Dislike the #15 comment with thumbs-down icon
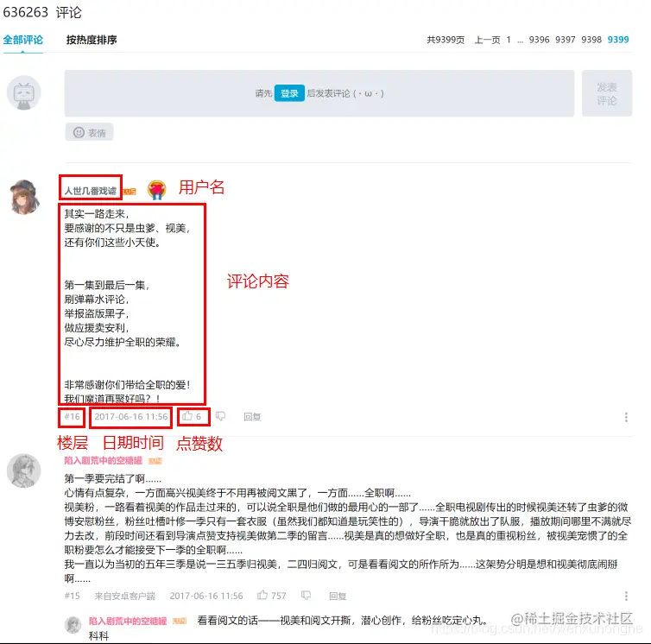The width and height of the screenshot is (651, 644). point(306,596)
